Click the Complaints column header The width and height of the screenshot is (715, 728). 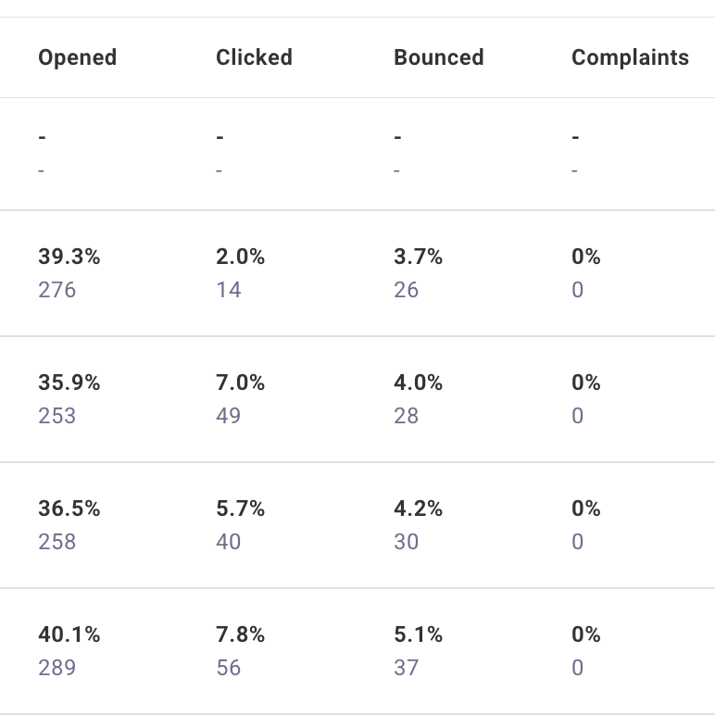tap(630, 57)
